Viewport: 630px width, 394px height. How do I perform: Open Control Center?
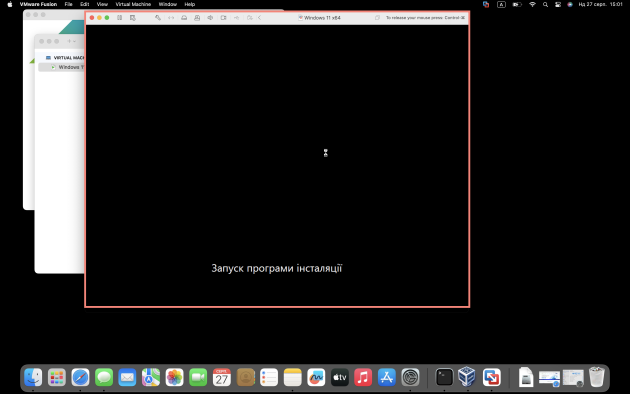click(558, 4)
